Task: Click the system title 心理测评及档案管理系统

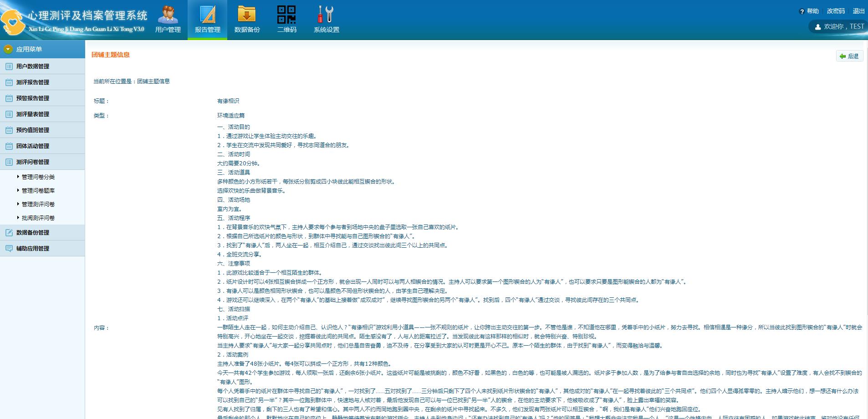Action: coord(88,15)
